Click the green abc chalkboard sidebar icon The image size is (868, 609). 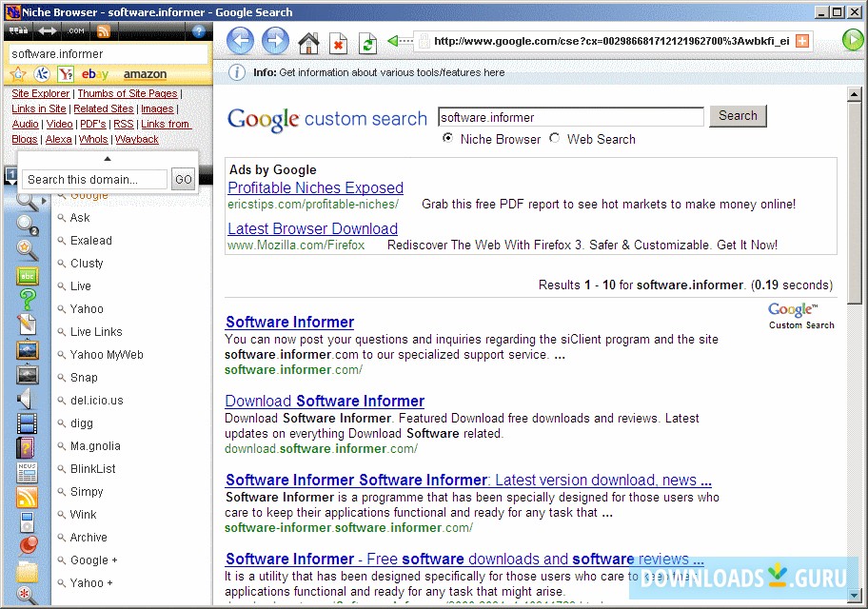(27, 276)
